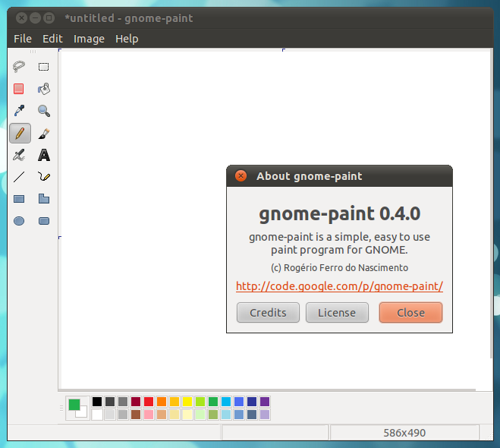Choose the polygon shape tool

(44, 198)
